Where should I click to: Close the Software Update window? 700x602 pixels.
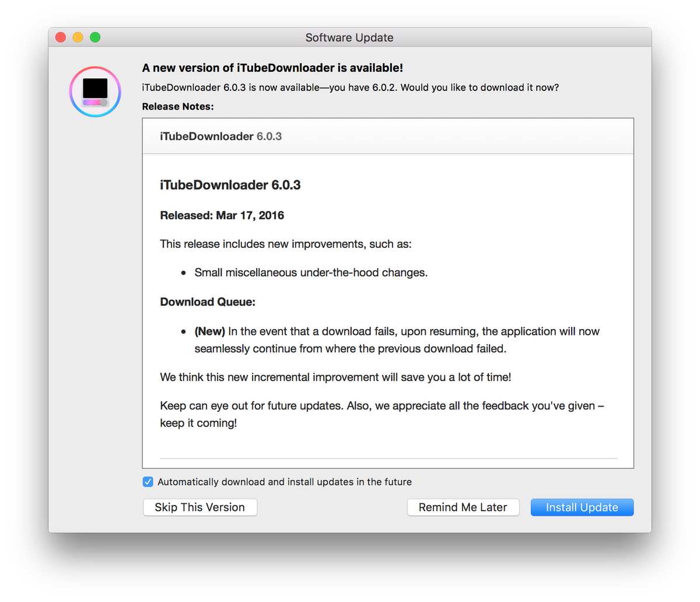click(61, 37)
